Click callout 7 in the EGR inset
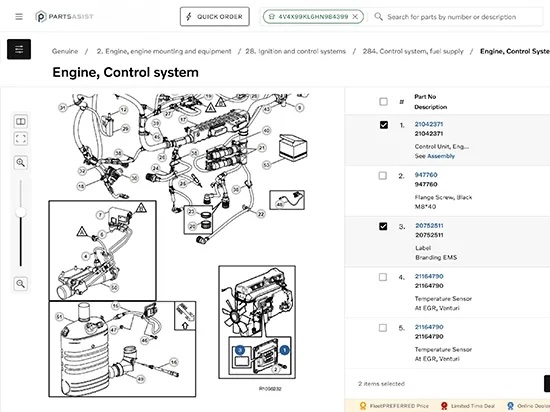 click(101, 215)
